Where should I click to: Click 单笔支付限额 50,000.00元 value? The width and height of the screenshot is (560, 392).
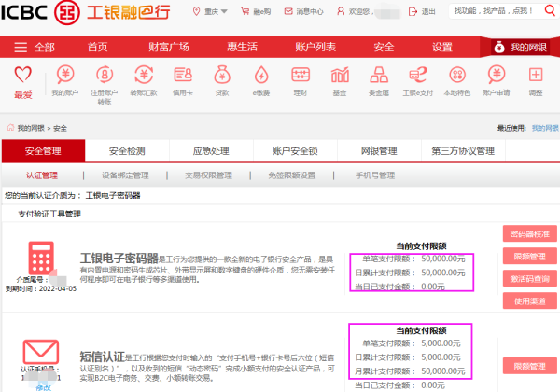click(443, 259)
